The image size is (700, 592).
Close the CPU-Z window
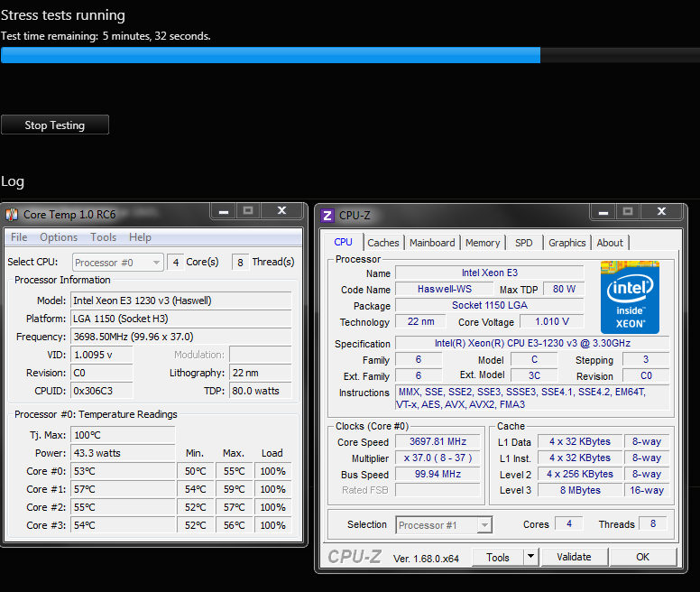coord(661,212)
